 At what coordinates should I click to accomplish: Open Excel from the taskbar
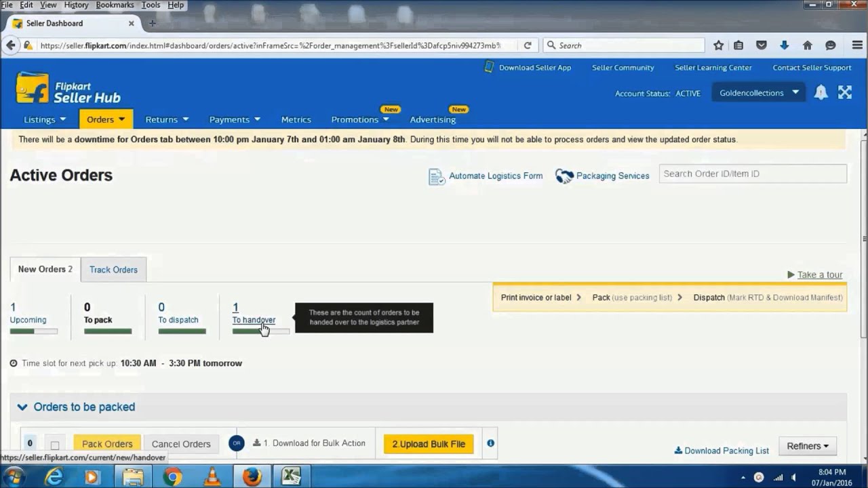coord(291,476)
